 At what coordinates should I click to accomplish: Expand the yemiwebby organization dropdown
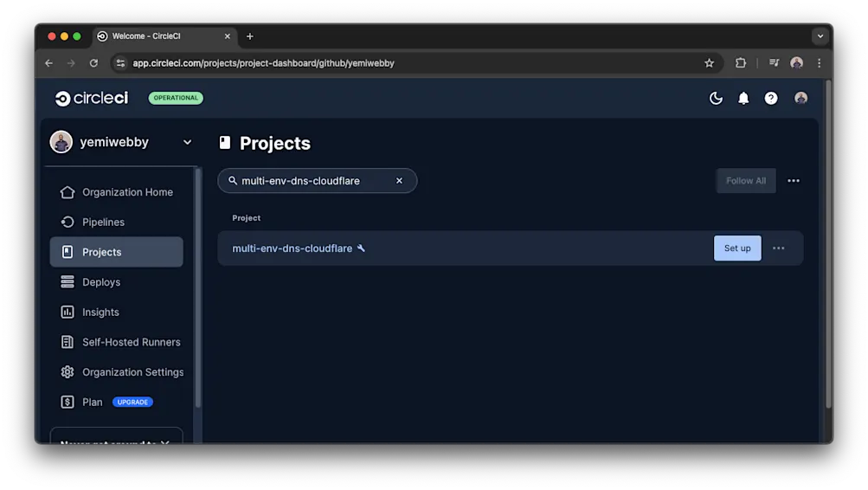click(x=187, y=142)
